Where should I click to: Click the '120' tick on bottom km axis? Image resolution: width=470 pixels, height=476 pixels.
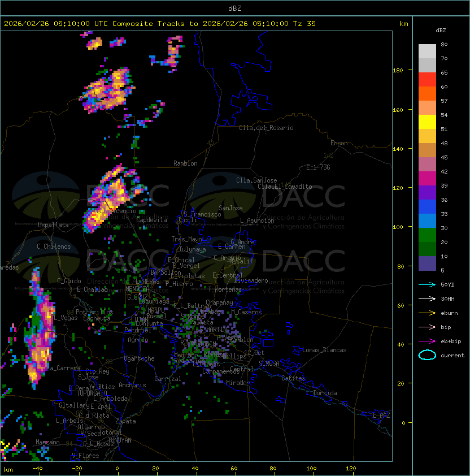(x=351, y=469)
